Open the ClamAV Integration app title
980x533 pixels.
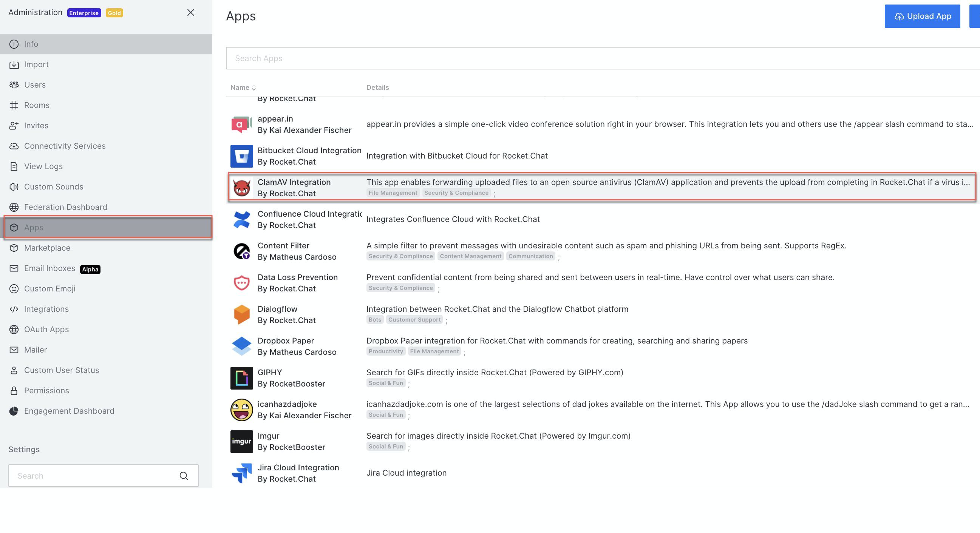pyautogui.click(x=294, y=182)
